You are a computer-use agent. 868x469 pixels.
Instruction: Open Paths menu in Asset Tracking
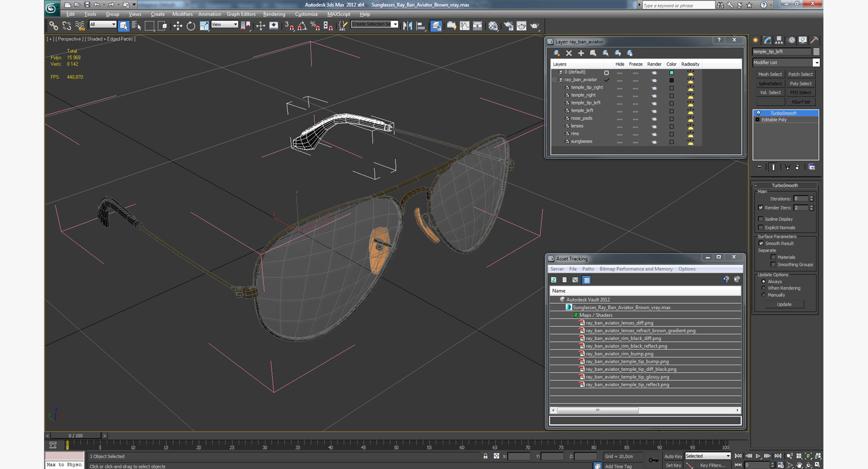[588, 269]
